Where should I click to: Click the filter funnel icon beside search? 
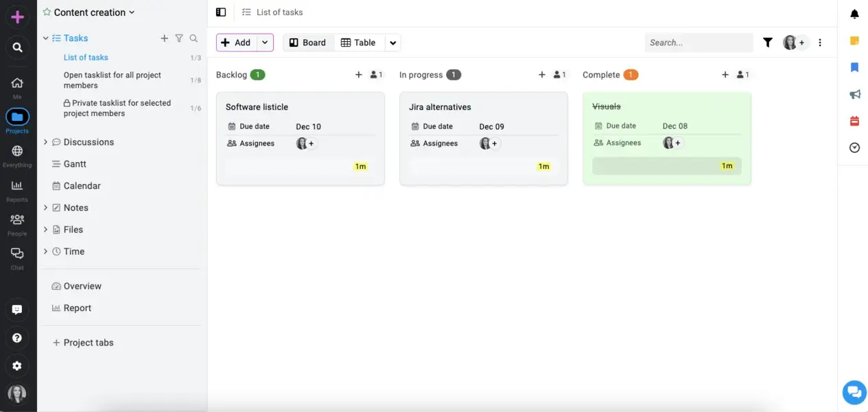tap(768, 43)
